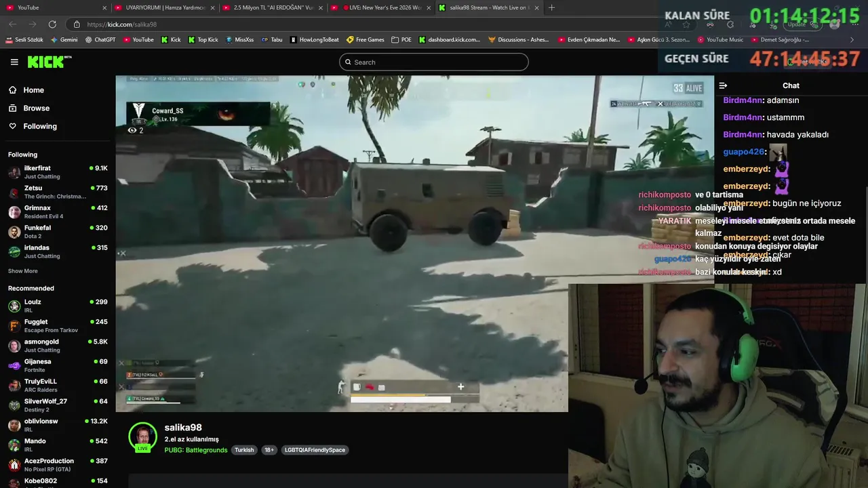Open a new browser tab
This screenshot has height=488, width=868.
pyautogui.click(x=551, y=7)
